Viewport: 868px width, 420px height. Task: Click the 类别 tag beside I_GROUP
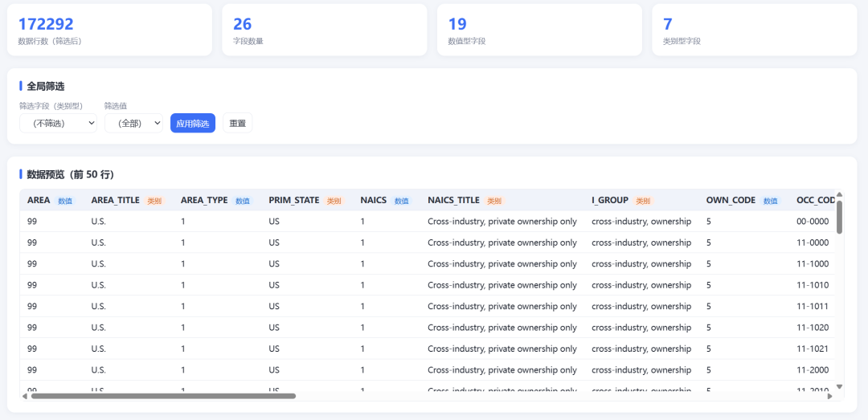tap(643, 201)
